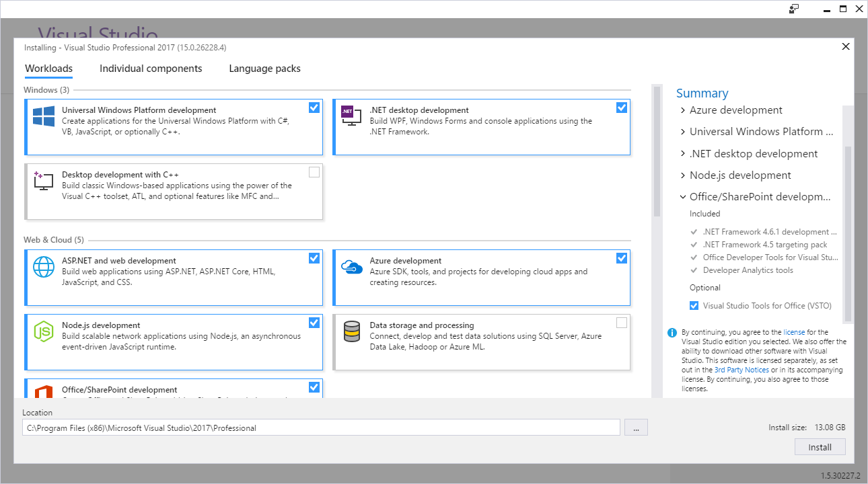Click the ASP.NET web development globe icon
868x484 pixels.
click(44, 267)
